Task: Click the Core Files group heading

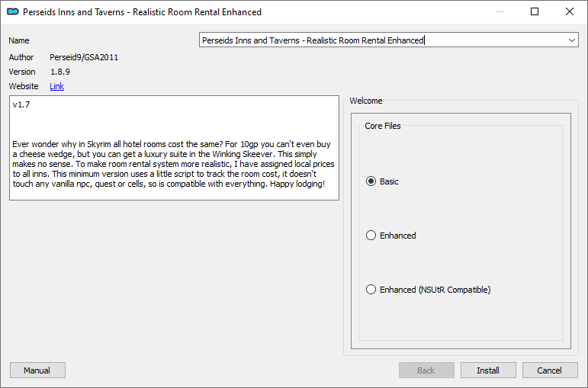Action: (383, 126)
